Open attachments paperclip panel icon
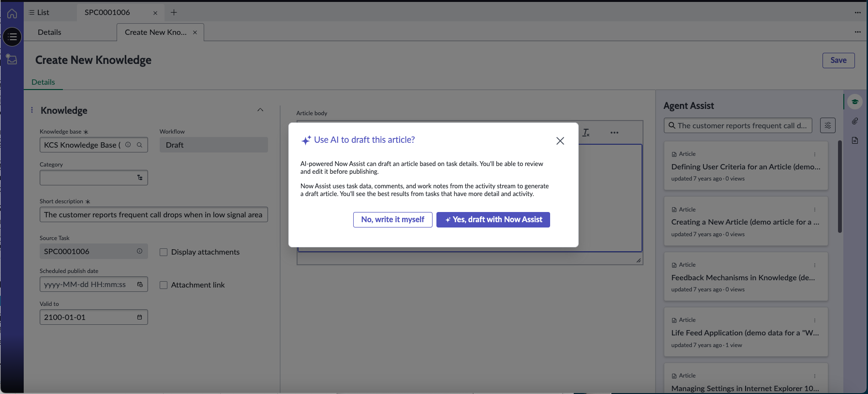 [855, 121]
